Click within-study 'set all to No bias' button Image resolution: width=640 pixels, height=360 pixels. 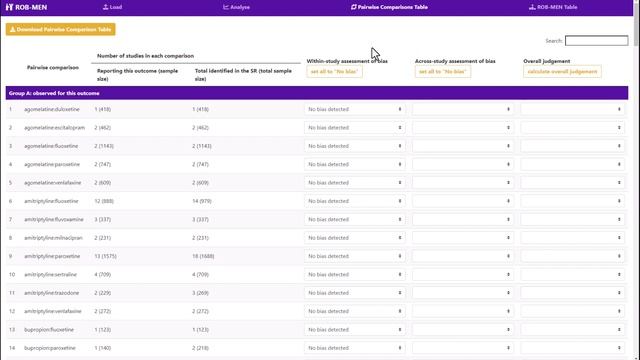(x=334, y=71)
